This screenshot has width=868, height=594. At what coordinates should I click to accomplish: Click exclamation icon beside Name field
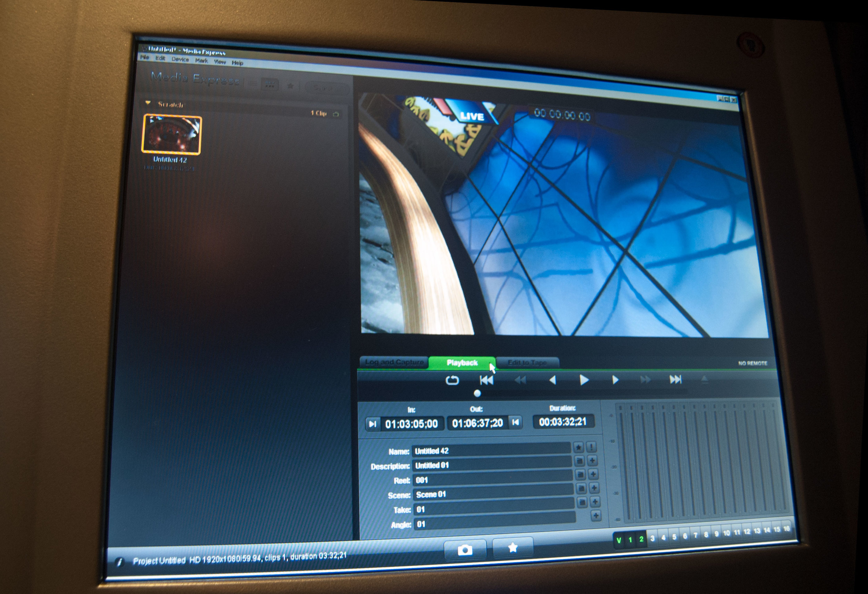pos(591,447)
